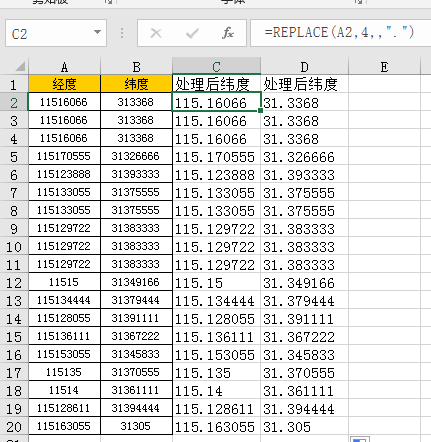
Task: Select empty cell E2
Action: [384, 102]
